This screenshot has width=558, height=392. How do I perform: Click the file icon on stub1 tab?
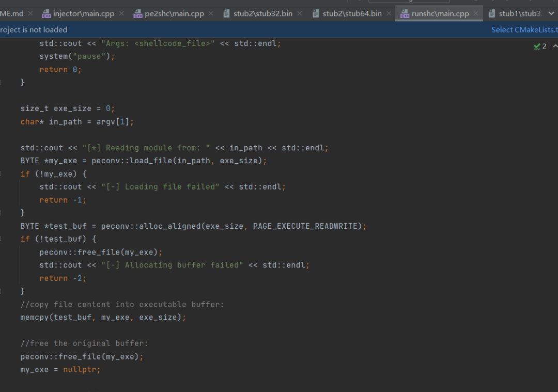492,13
